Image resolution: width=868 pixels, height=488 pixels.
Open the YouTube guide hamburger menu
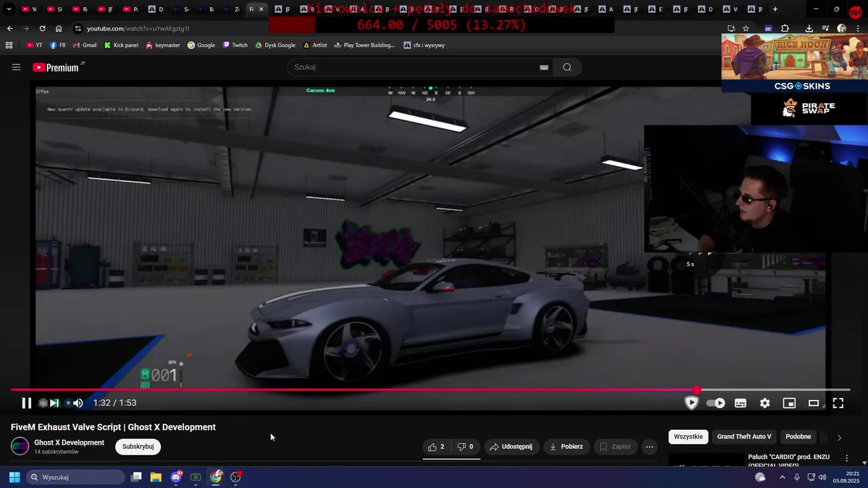pos(16,67)
